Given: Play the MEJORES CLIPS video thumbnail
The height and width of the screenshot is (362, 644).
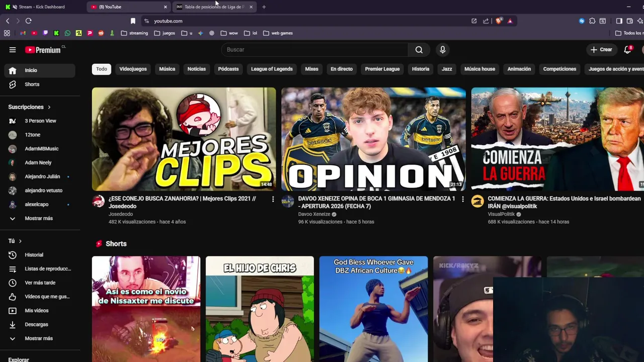Looking at the screenshot, I should point(184,139).
